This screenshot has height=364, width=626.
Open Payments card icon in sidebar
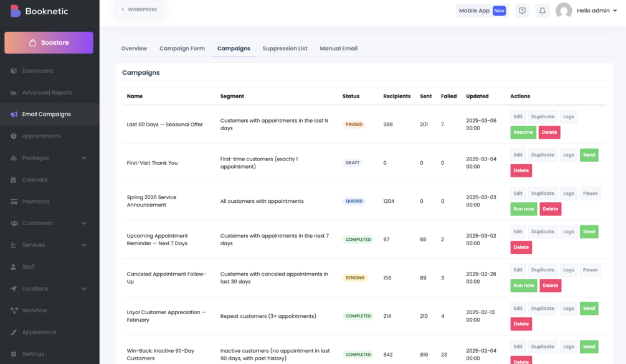click(x=14, y=202)
